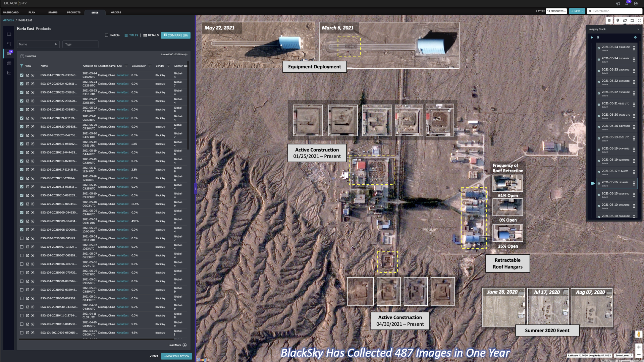Open BSG-104-20210524-030240 in new window icon
Viewport: 644px width, 362px height.
tap(28, 75)
